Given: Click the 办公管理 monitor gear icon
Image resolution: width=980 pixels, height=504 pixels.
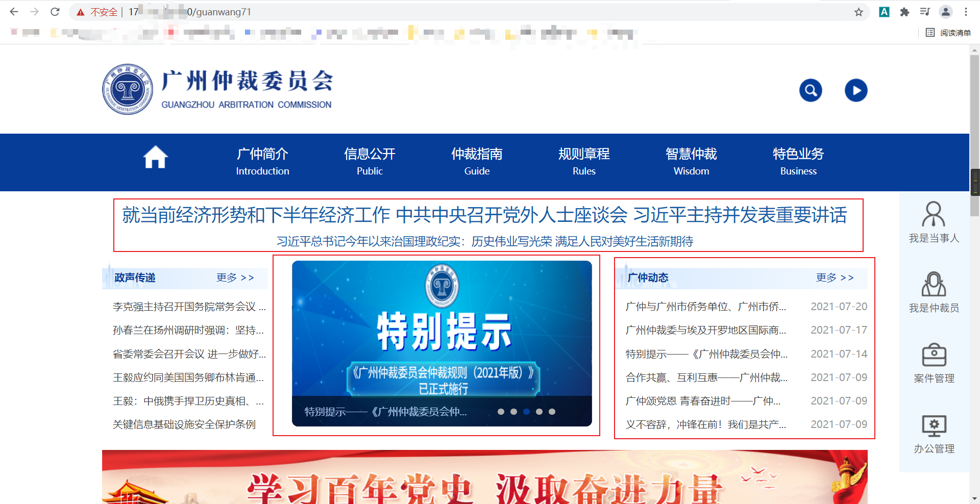Looking at the screenshot, I should (934, 426).
